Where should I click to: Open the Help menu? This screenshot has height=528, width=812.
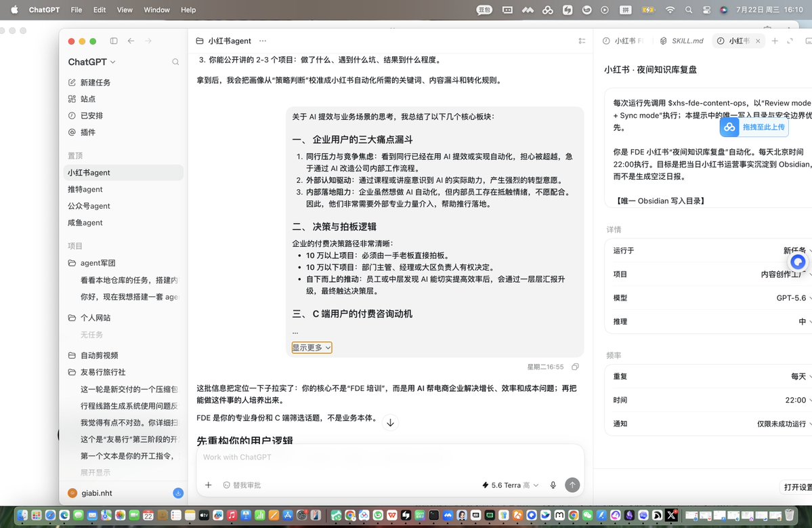tap(188, 10)
